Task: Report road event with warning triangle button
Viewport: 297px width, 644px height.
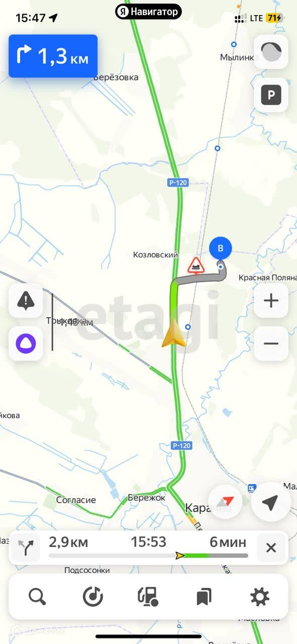Action: click(26, 301)
